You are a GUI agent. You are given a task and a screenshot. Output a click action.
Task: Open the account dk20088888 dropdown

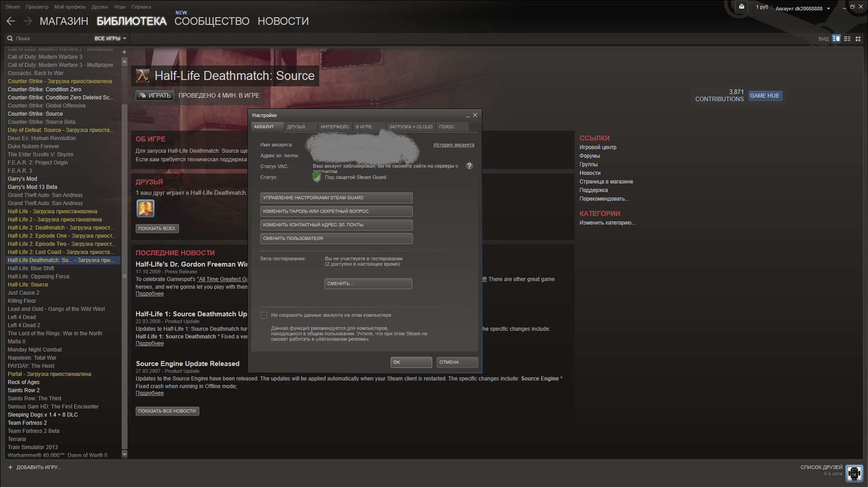pos(802,9)
